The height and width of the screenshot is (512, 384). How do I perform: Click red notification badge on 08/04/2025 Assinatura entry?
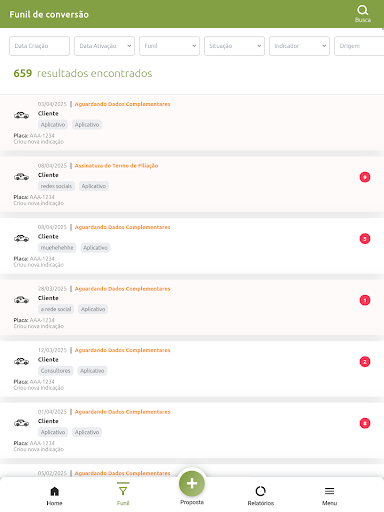pyautogui.click(x=365, y=177)
